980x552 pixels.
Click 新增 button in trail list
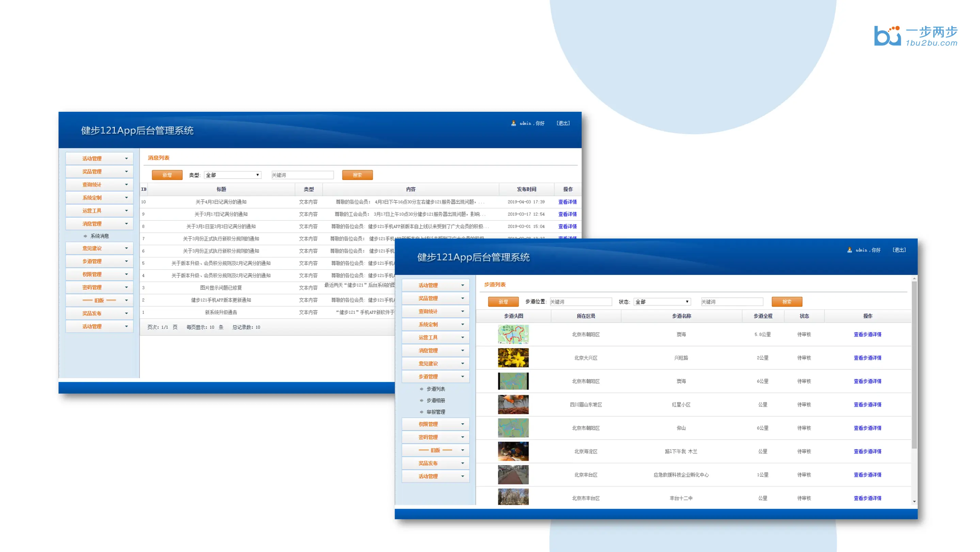pos(503,302)
